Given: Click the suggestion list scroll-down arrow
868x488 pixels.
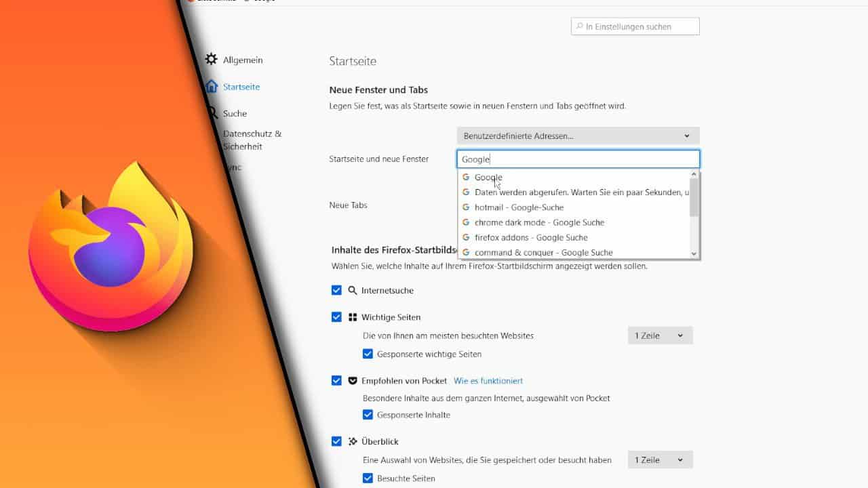Looking at the screenshot, I should [x=694, y=253].
